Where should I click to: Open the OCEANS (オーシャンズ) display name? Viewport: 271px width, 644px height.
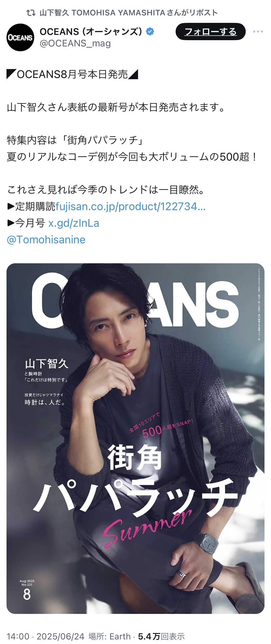point(91,32)
